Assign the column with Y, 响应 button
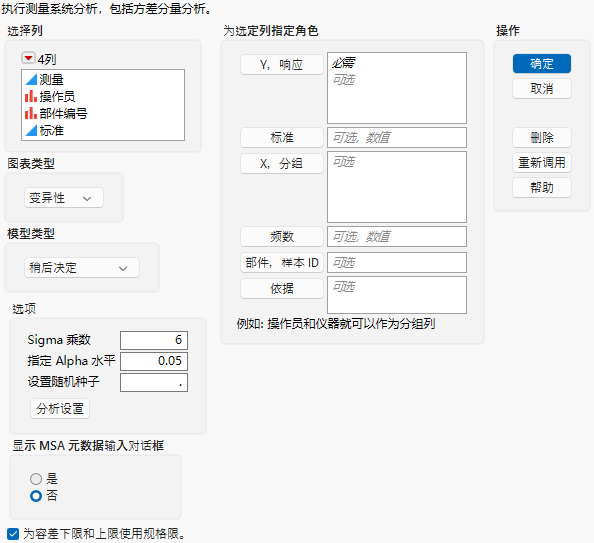 click(281, 65)
